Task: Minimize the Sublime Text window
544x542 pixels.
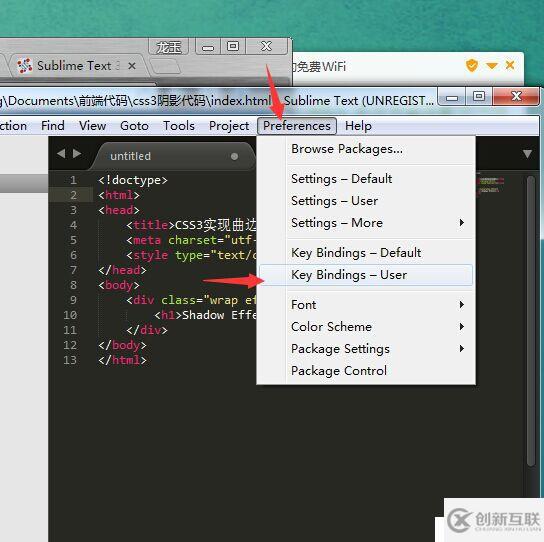Action: click(452, 97)
